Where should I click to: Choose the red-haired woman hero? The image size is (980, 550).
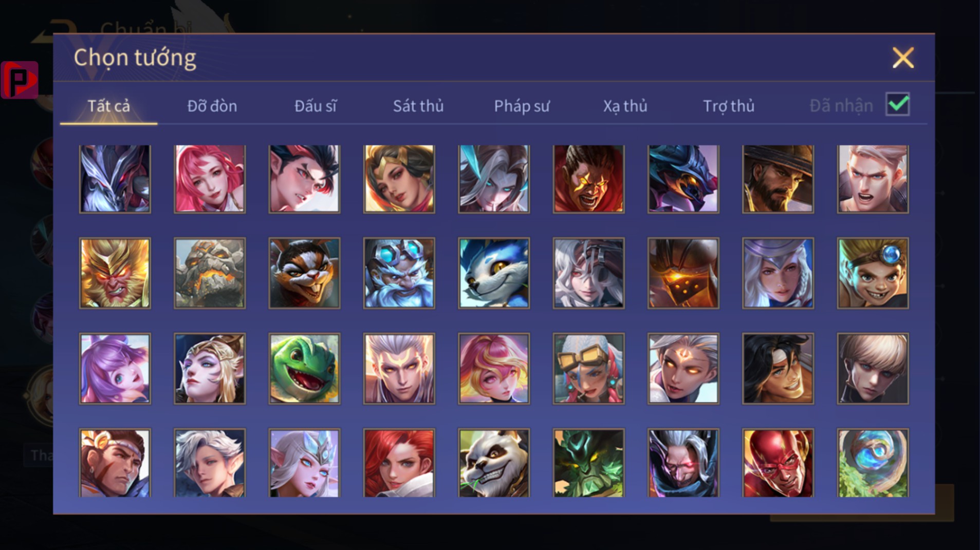[399, 463]
